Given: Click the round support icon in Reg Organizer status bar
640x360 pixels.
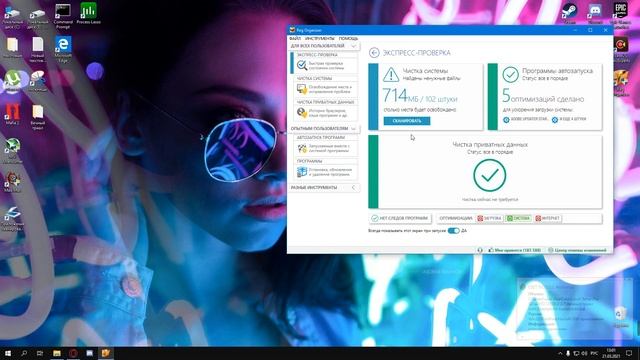Looking at the screenshot, I should click(x=480, y=250).
